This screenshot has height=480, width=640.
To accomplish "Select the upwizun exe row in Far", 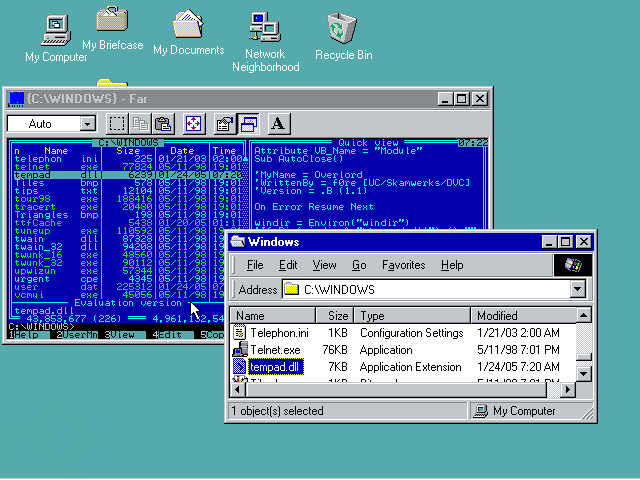I will tap(118, 271).
